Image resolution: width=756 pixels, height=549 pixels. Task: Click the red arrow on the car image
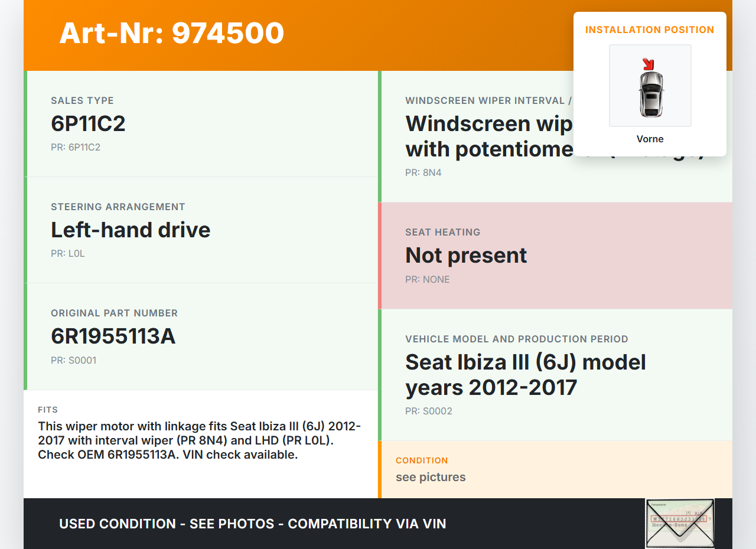point(649,64)
